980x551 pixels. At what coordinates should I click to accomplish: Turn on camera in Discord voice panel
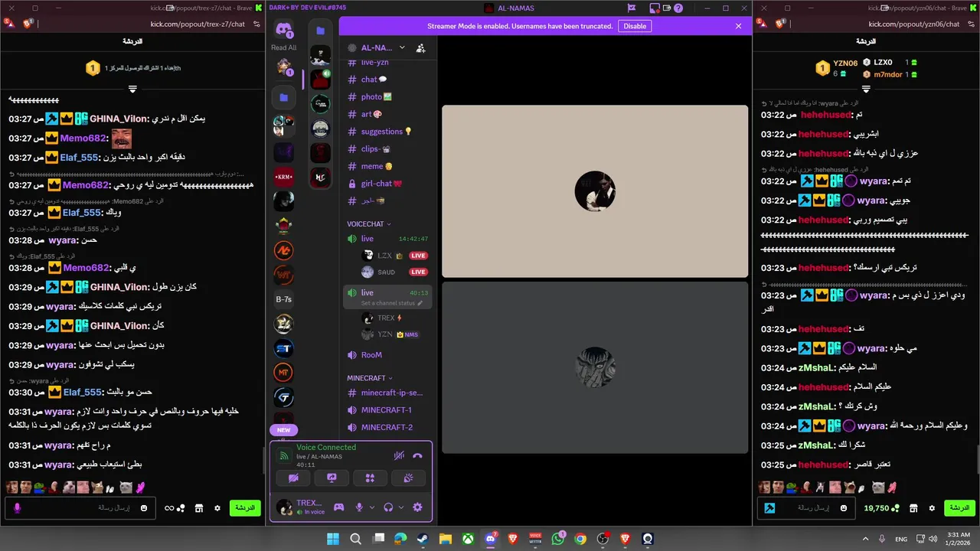(x=293, y=478)
